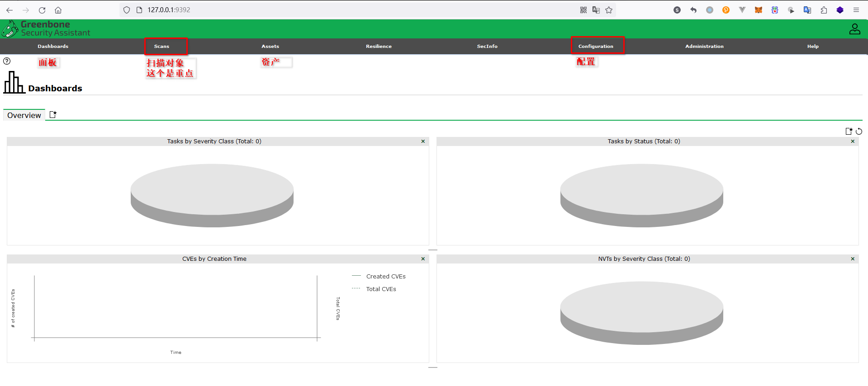
Task: Toggle Total CVEs legend entry
Action: pyautogui.click(x=381, y=289)
